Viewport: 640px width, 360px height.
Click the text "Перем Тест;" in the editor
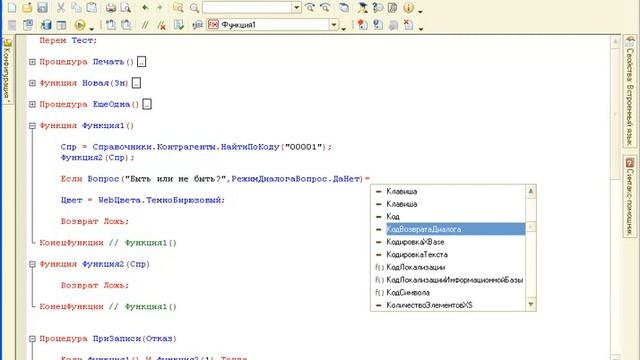[x=68, y=40]
